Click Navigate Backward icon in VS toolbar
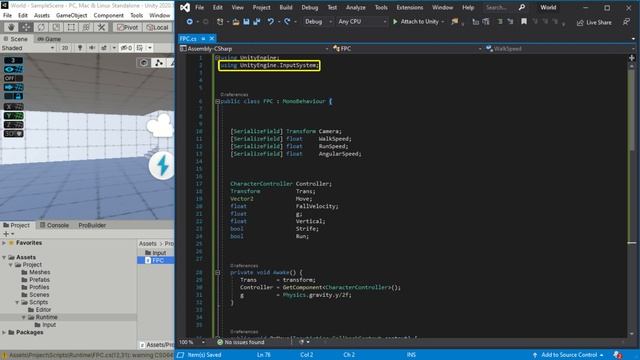This screenshot has width=640, height=360. tap(189, 22)
